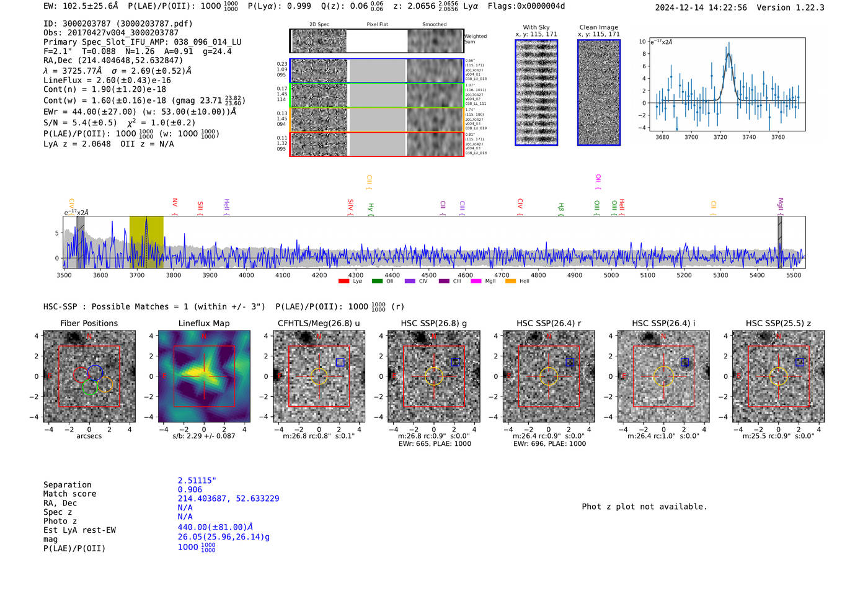Click the green-bordered fiber 2D spectrum row
Viewport: 868px width, 591px height.
377,96
